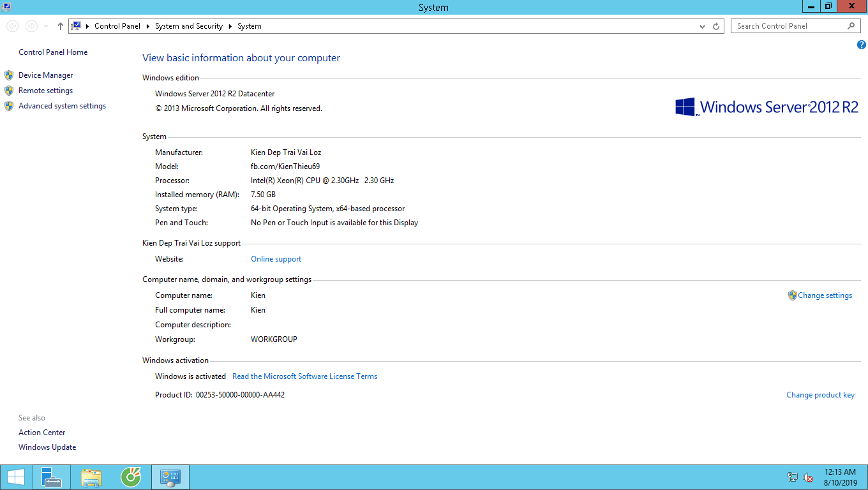Click the Change product key link
This screenshot has width=868, height=490.
tap(820, 395)
